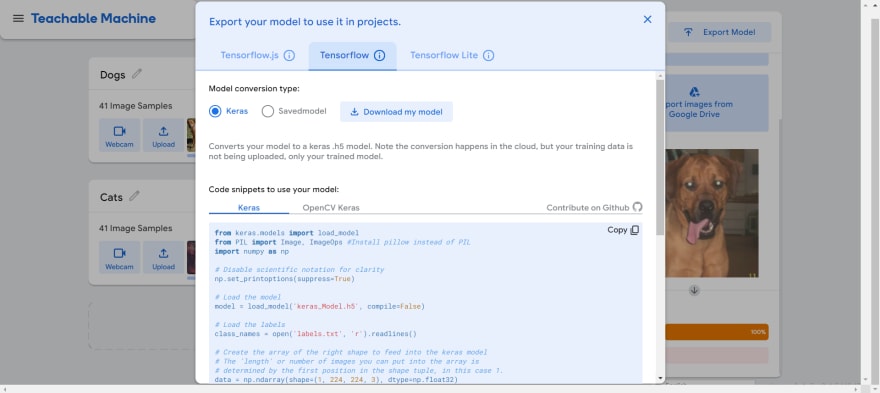
Task: Click the Dogs sample image thumbnail
Action: tap(191, 135)
